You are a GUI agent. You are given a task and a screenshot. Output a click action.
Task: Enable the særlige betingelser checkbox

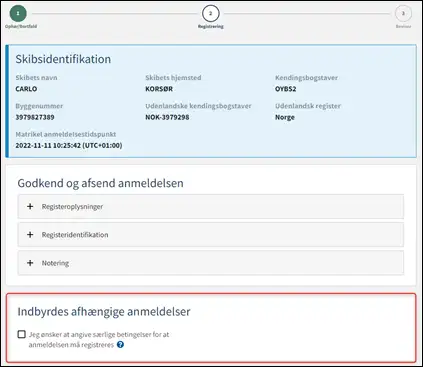(x=22, y=334)
